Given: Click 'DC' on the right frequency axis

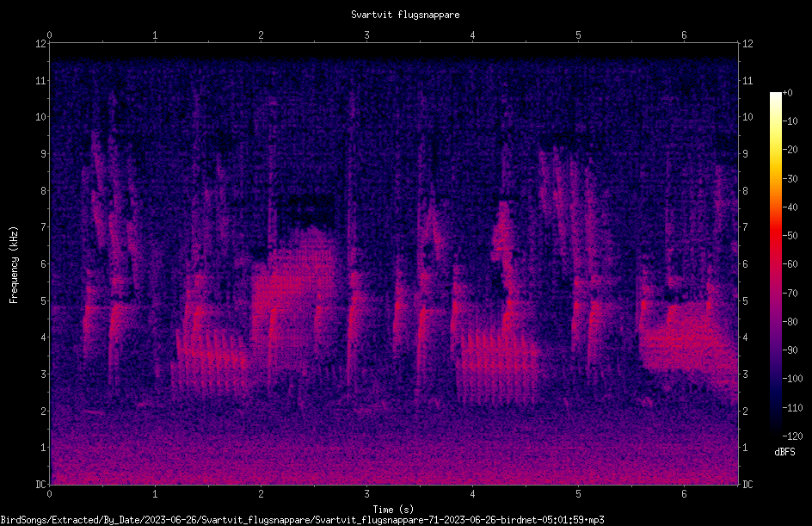Looking at the screenshot, I should click(x=747, y=485).
